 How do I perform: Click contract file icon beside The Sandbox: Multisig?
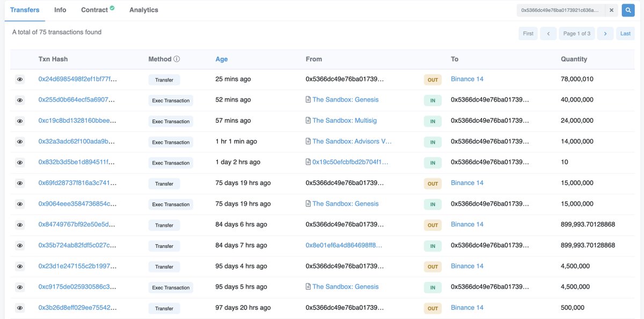(308, 121)
